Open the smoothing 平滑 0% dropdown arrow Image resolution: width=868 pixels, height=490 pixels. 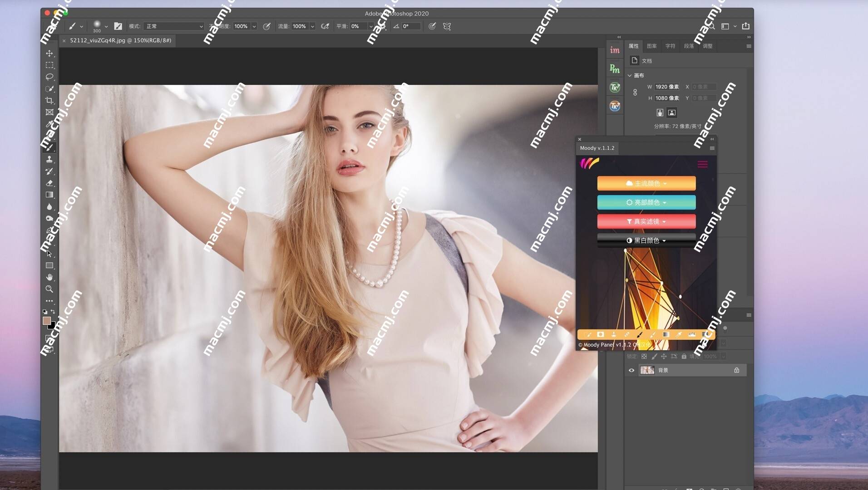point(371,26)
